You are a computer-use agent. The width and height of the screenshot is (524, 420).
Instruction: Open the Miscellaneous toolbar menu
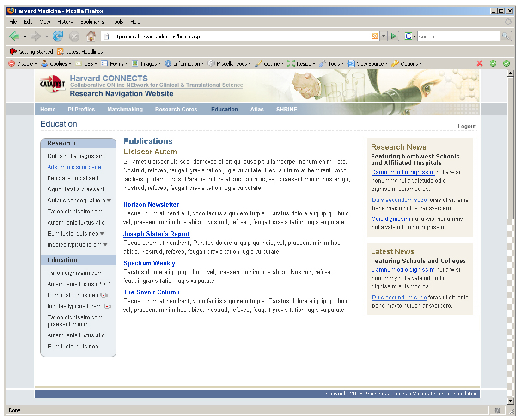[229, 63]
